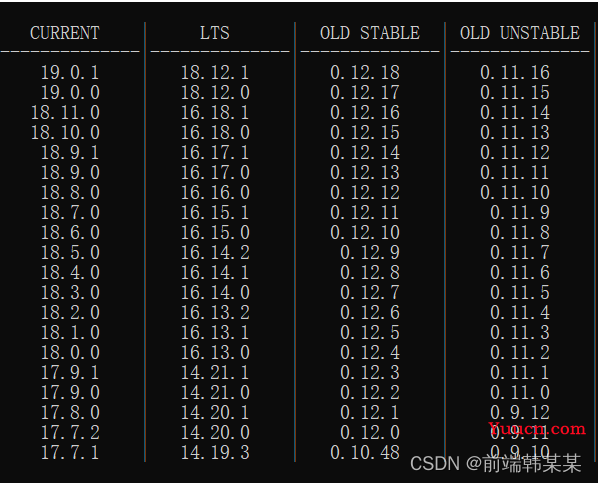Select LTS version 14.20.1
Viewport: 598px width, 483px height.
pos(215,412)
